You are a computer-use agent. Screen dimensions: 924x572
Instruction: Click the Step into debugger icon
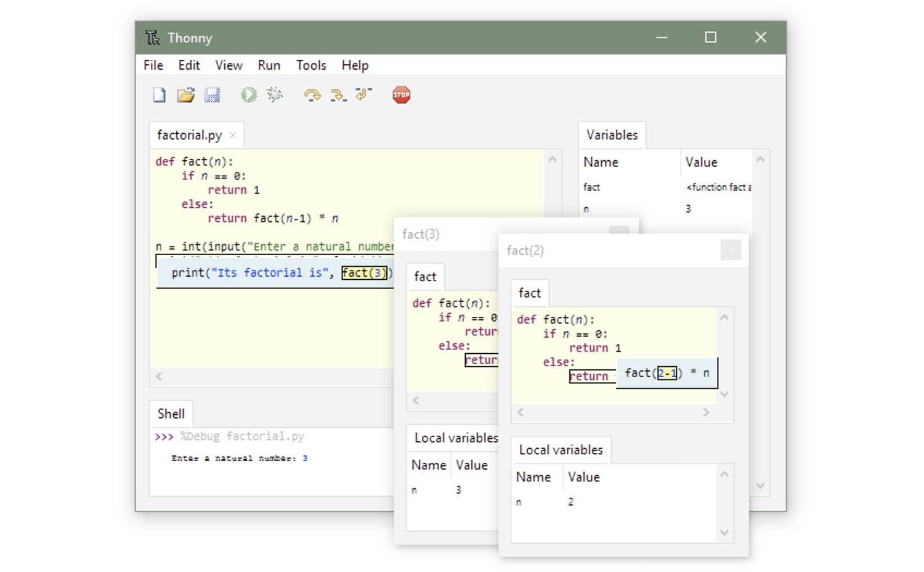pyautogui.click(x=338, y=95)
